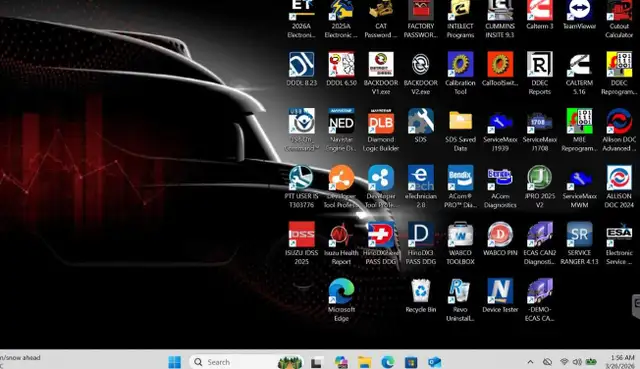640x369 pixels.
Task: Open Task View on the taskbar
Action: (316, 362)
